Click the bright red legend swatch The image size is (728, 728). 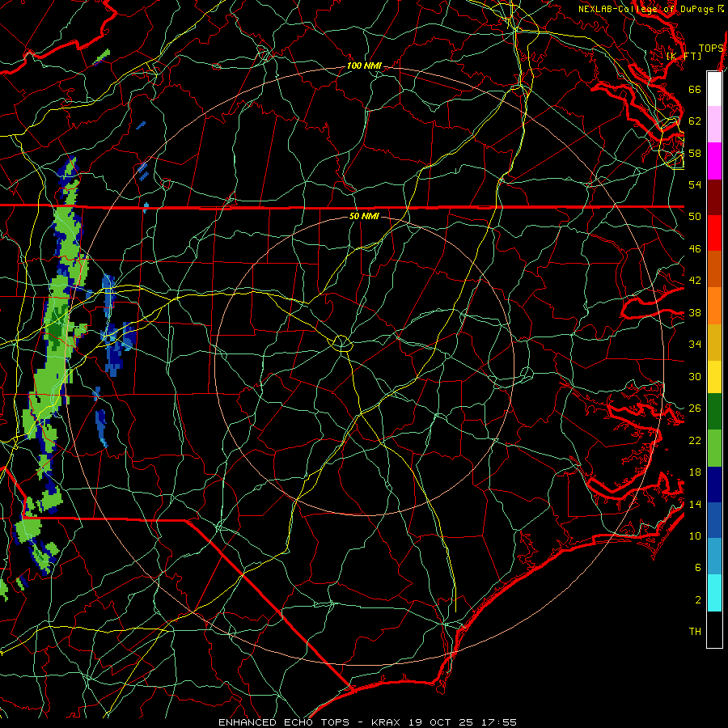click(714, 233)
